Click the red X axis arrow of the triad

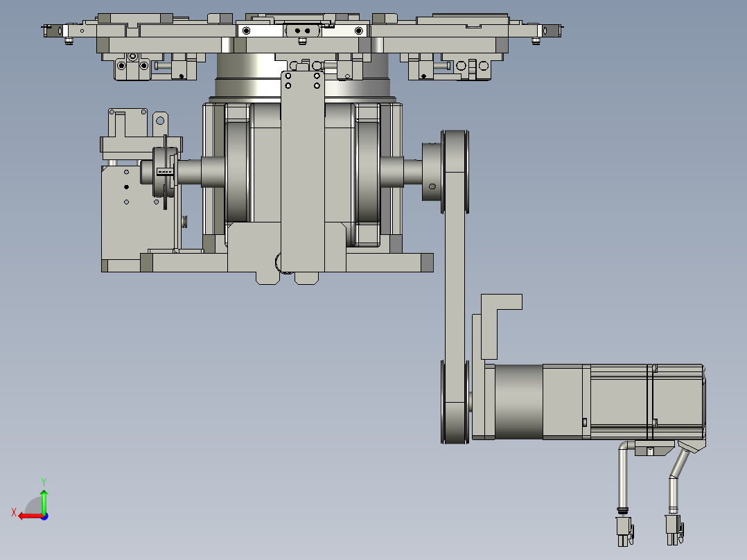30,516
